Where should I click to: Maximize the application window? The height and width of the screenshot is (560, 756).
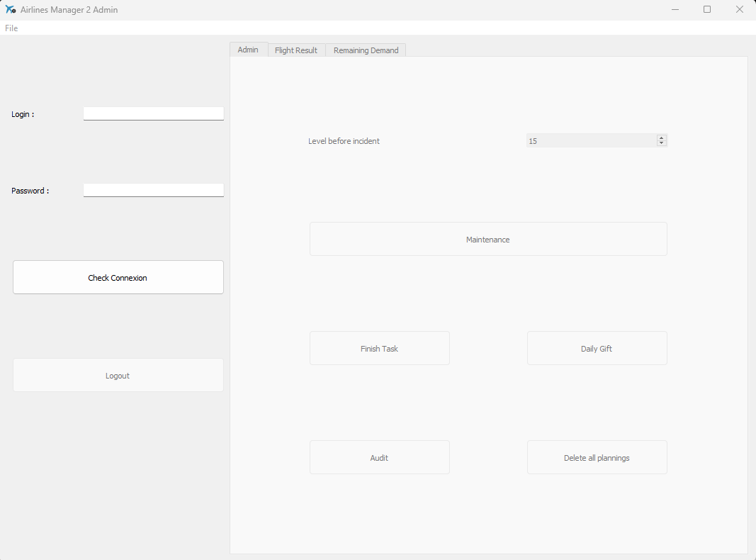tap(707, 10)
